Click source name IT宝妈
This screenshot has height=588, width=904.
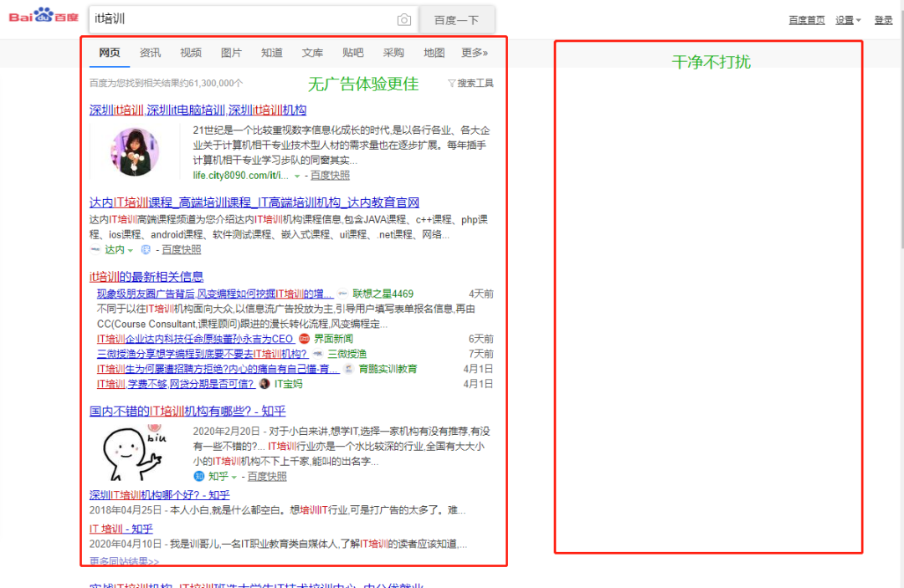click(288, 384)
